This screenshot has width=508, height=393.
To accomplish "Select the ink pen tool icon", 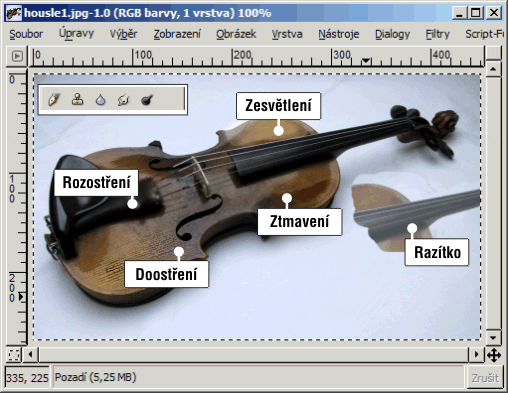I will [x=54, y=99].
